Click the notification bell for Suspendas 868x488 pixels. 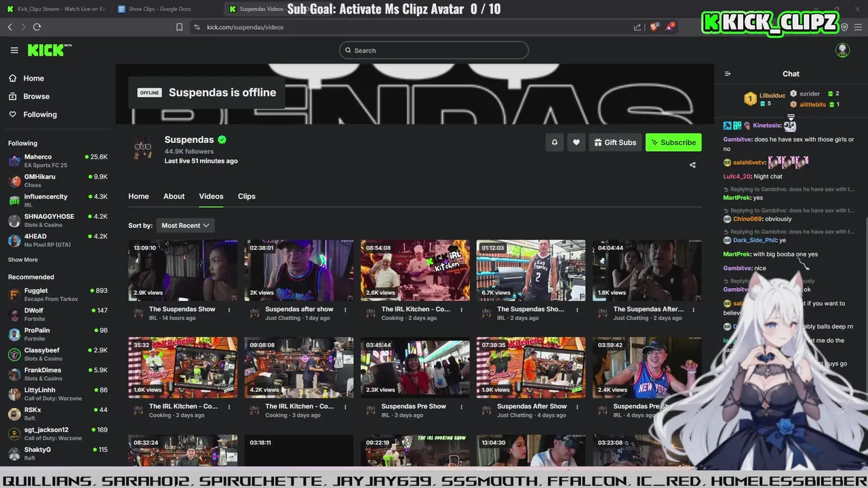point(554,142)
